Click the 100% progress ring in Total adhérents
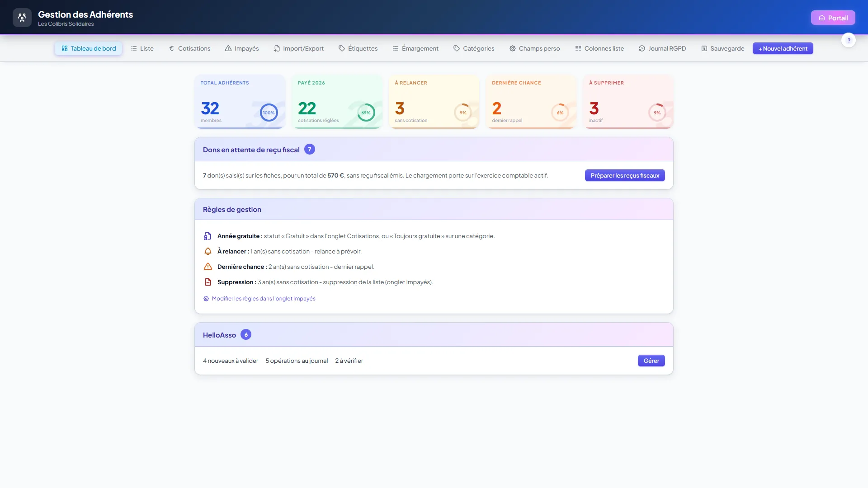 click(x=269, y=113)
